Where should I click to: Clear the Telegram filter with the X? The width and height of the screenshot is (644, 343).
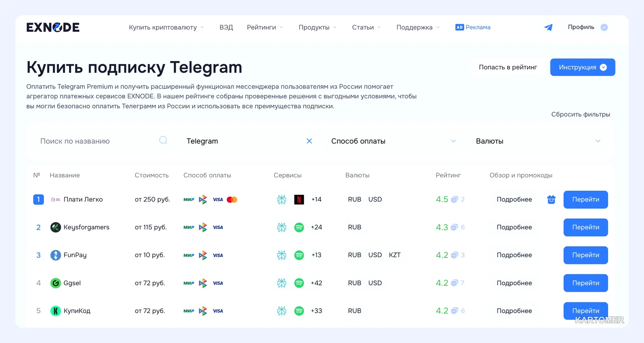pos(309,141)
